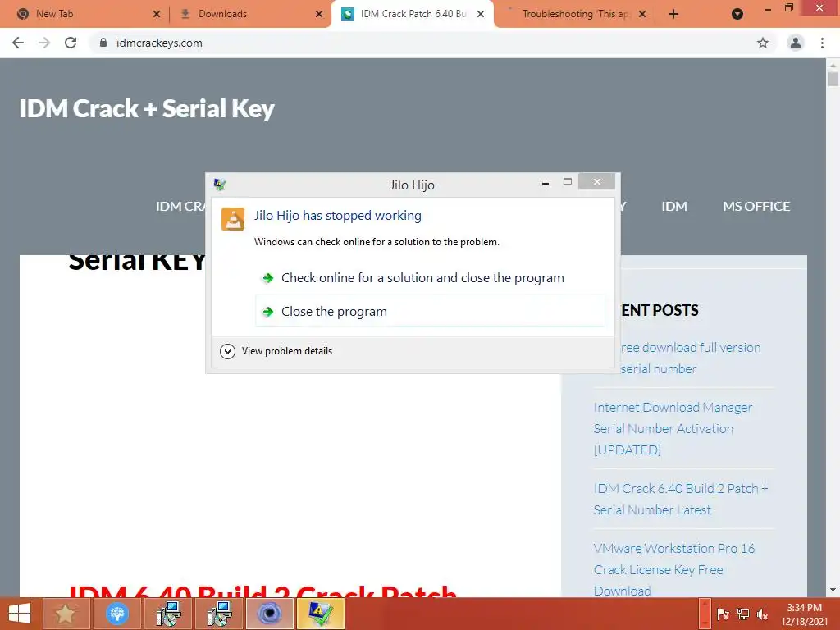The height and width of the screenshot is (630, 840).
Task: Click the muted volume icon in tray
Action: coord(762,614)
